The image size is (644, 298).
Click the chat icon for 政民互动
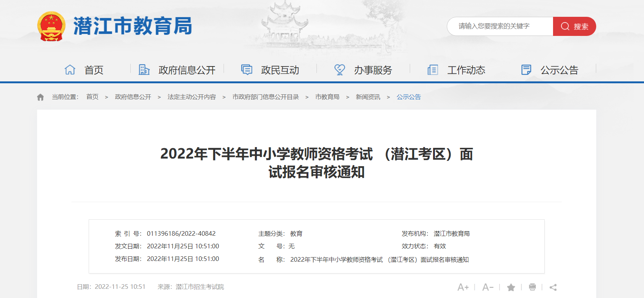247,70
